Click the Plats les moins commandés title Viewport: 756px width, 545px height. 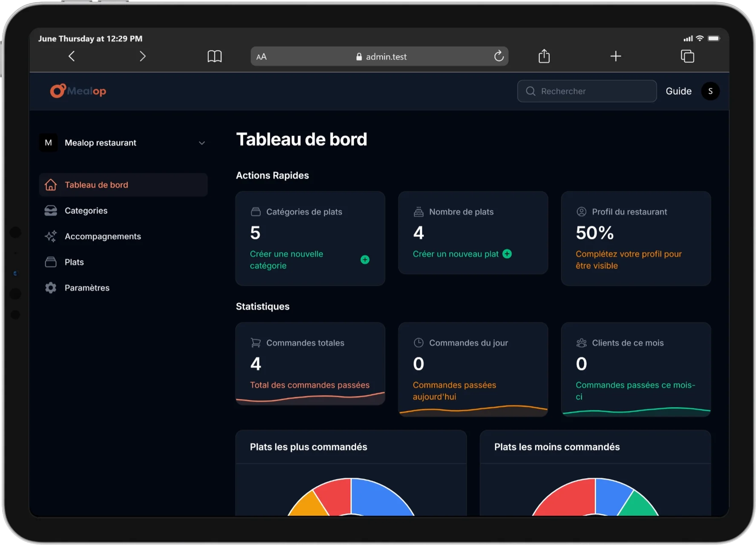pos(557,447)
